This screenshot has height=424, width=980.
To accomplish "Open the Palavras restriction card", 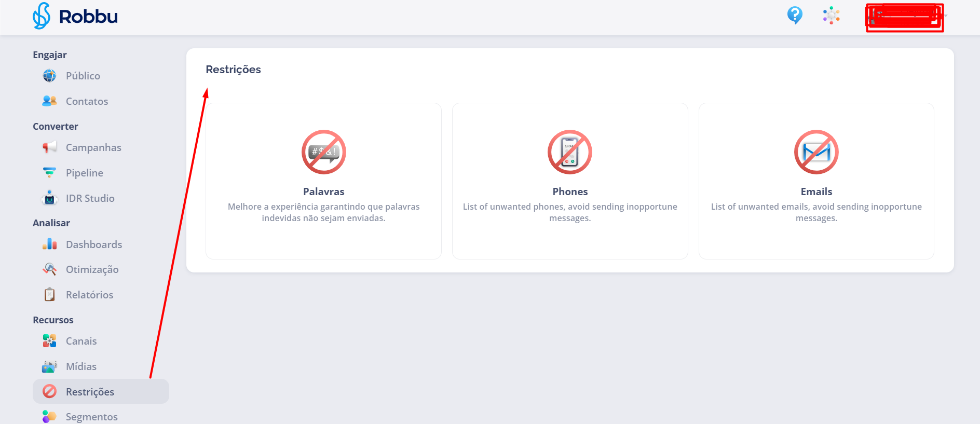I will pyautogui.click(x=323, y=181).
